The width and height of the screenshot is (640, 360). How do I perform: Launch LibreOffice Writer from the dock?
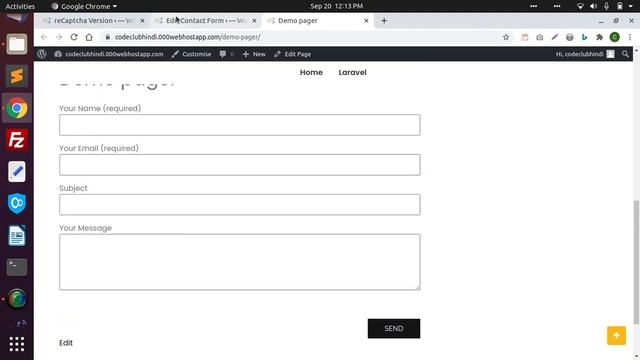click(17, 236)
